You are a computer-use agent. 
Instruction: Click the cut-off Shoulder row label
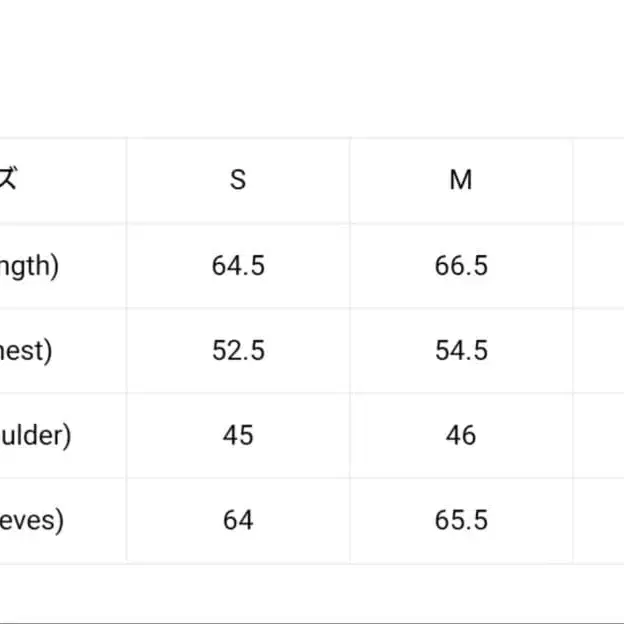click(36, 436)
